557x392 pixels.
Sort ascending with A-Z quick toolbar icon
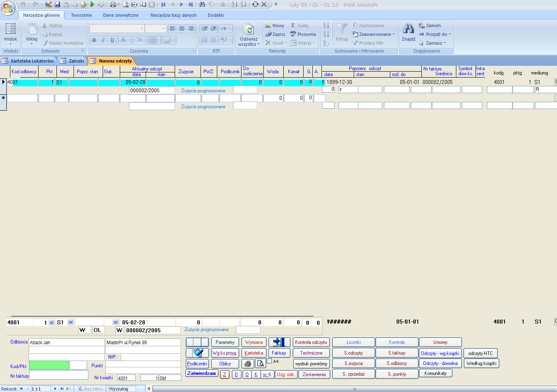[234, 4]
